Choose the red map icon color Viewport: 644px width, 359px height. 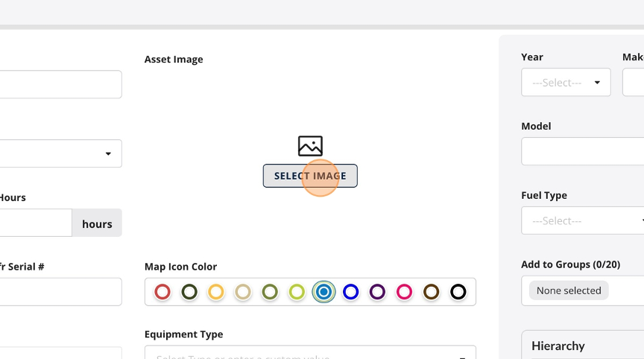tap(162, 292)
